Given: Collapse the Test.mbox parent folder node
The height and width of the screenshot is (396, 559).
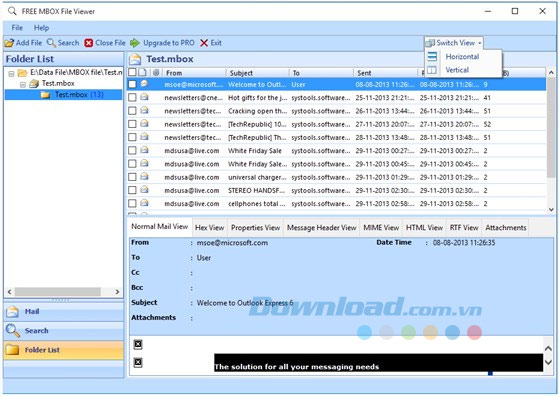Looking at the screenshot, I should coord(23,85).
